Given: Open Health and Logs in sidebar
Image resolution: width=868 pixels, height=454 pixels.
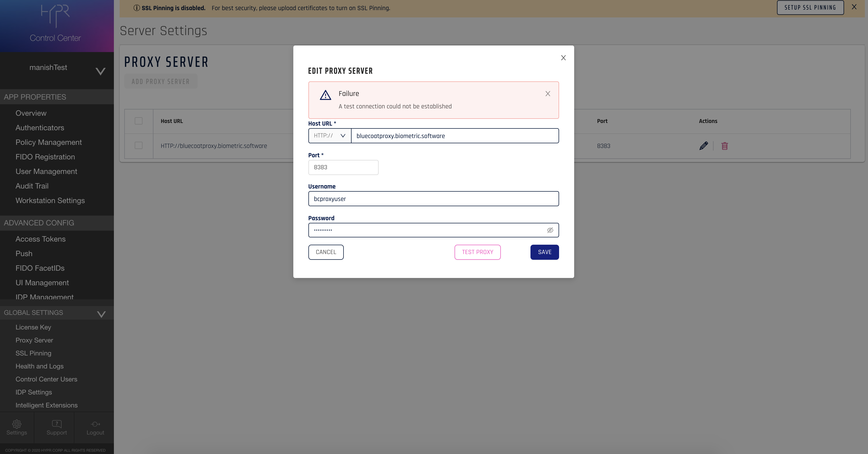Looking at the screenshot, I should point(40,366).
